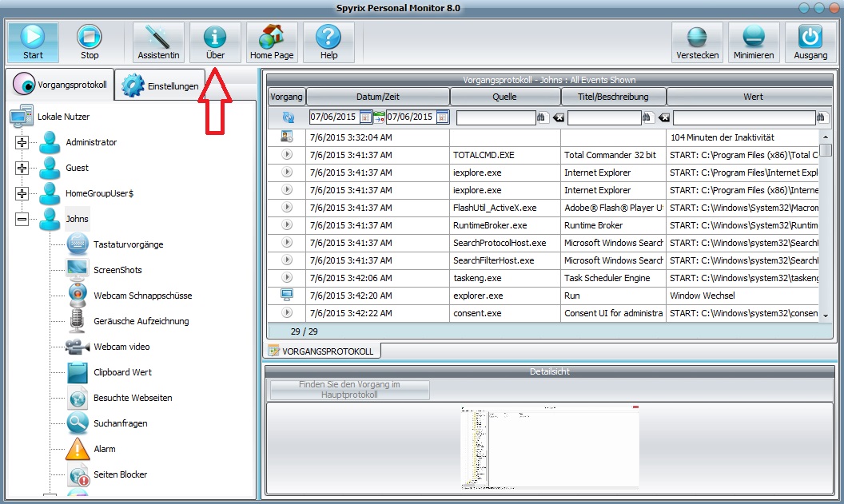Expand the HomeGroupUser$ node

click(22, 193)
